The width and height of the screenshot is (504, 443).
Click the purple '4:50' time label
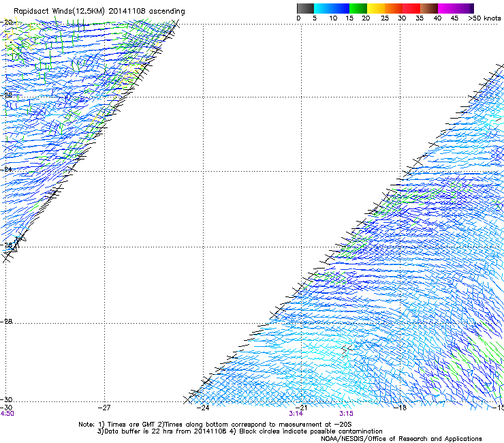pos(7,414)
